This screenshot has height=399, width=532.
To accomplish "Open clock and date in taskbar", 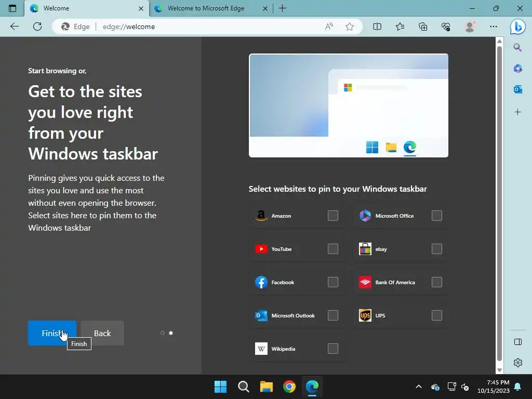I will click(494, 387).
